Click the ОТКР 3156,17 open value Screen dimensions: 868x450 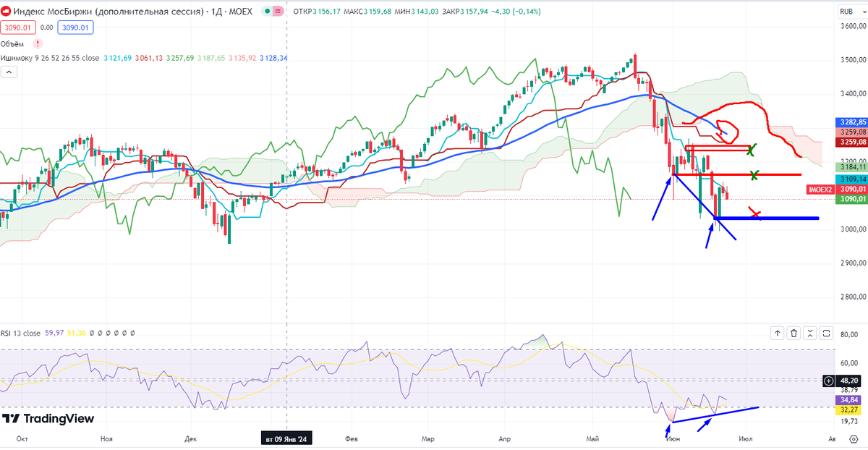pos(316,12)
